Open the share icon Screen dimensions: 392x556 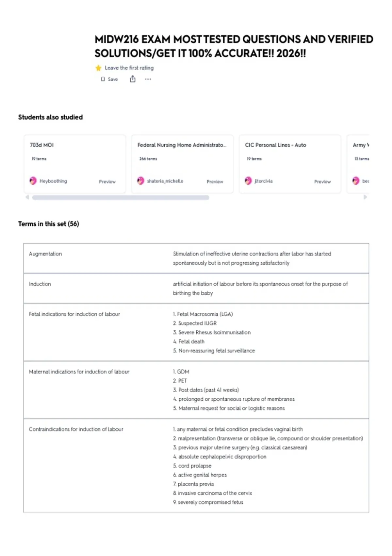coord(133,79)
